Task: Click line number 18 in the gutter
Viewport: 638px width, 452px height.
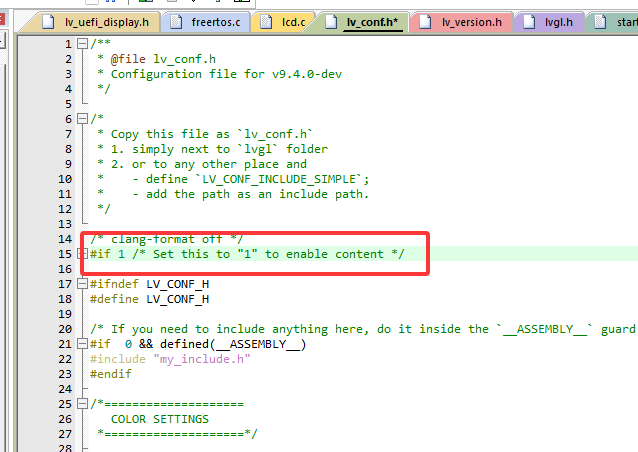Action: pyautogui.click(x=64, y=299)
